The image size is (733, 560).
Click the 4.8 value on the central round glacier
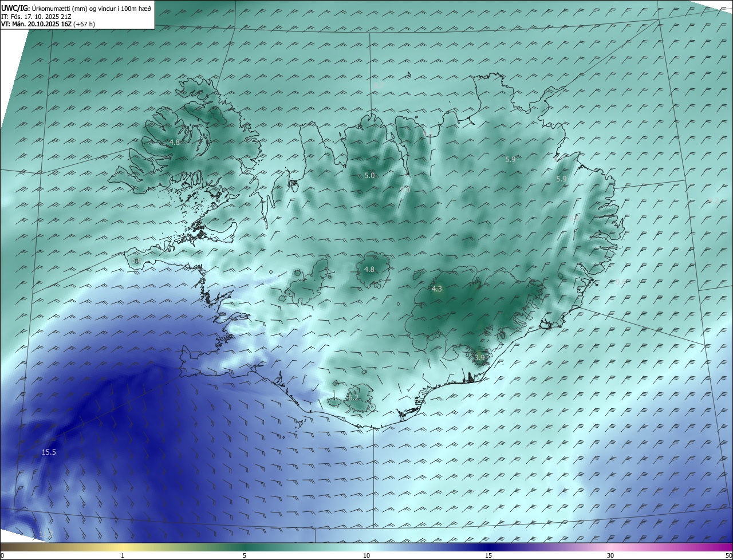tap(369, 269)
